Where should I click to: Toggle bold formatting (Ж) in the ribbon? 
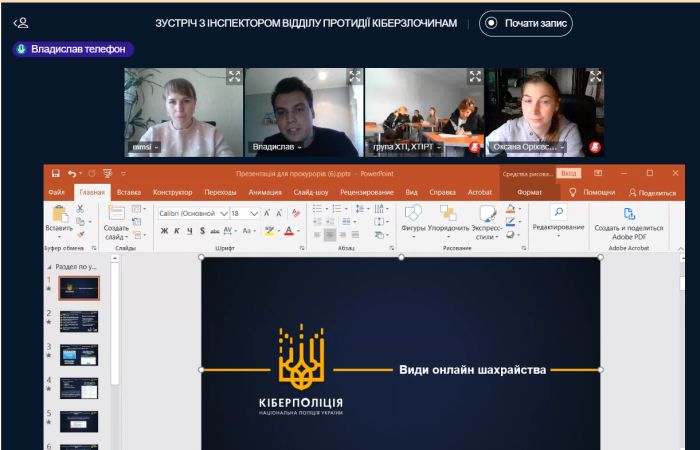[164, 231]
